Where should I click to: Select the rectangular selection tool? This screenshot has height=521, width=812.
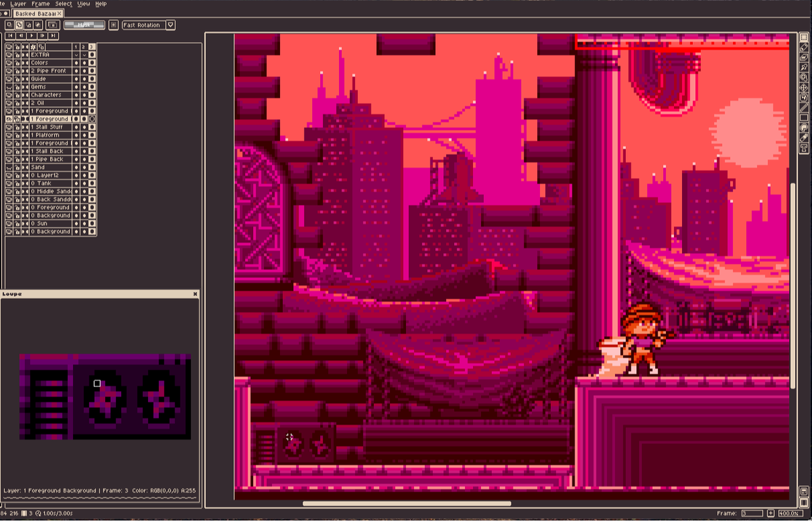(803, 37)
